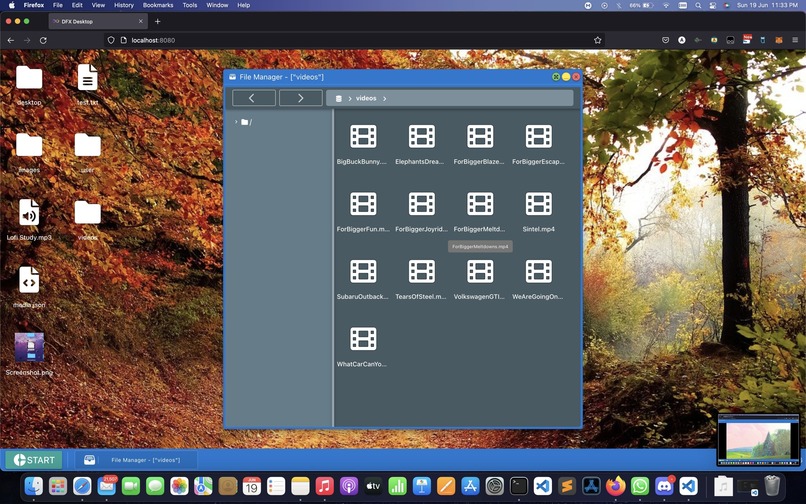Select the WhatCarCanYou video file icon
The height and width of the screenshot is (504, 806).
click(363, 338)
